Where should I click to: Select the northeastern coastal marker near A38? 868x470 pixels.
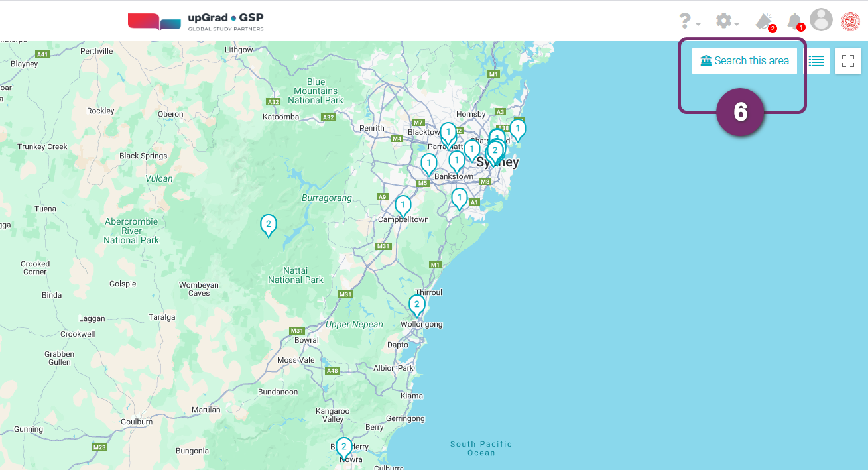click(x=517, y=129)
